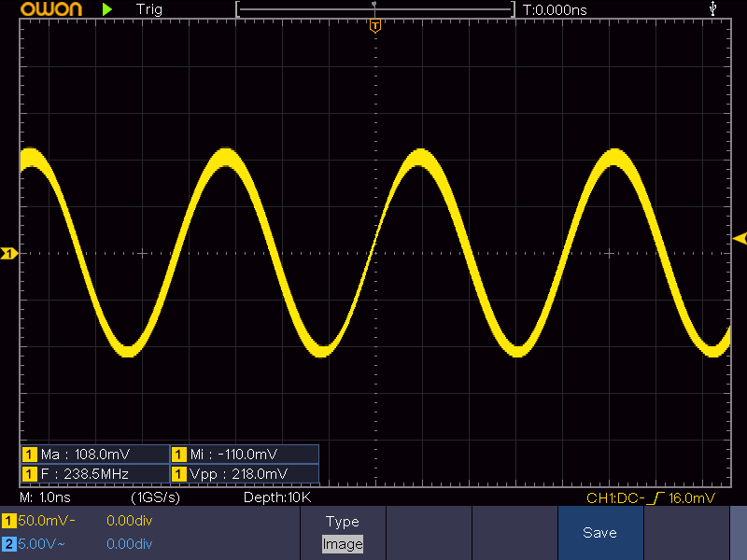Click the yellow 1 badge beside Ma measurement
Image resolution: width=747 pixels, height=560 pixels.
coord(30,455)
